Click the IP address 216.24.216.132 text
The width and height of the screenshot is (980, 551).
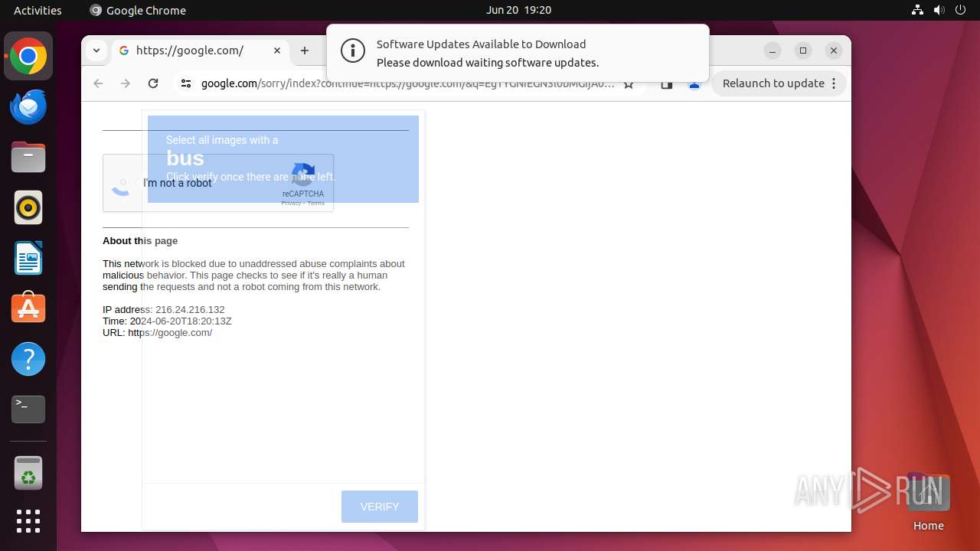[164, 310]
